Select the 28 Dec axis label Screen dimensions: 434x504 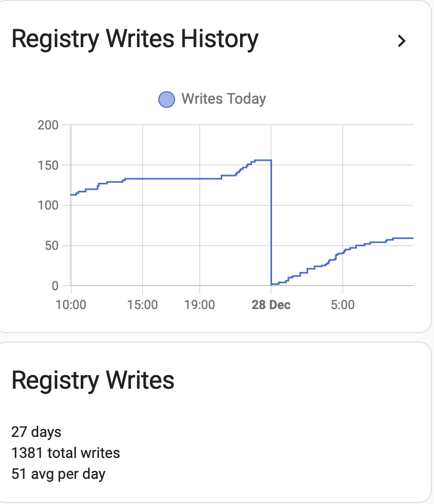271,305
